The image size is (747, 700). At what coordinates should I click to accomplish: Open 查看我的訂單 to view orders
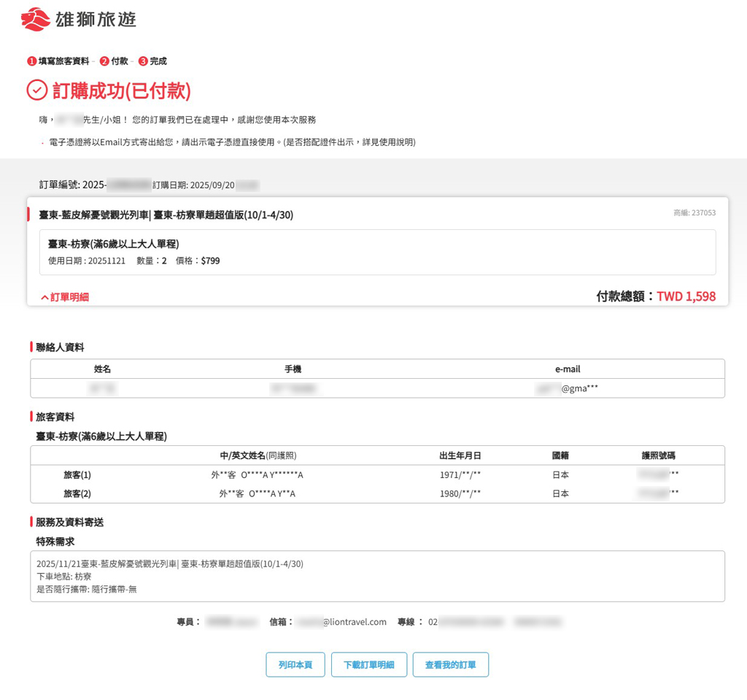tap(450, 665)
